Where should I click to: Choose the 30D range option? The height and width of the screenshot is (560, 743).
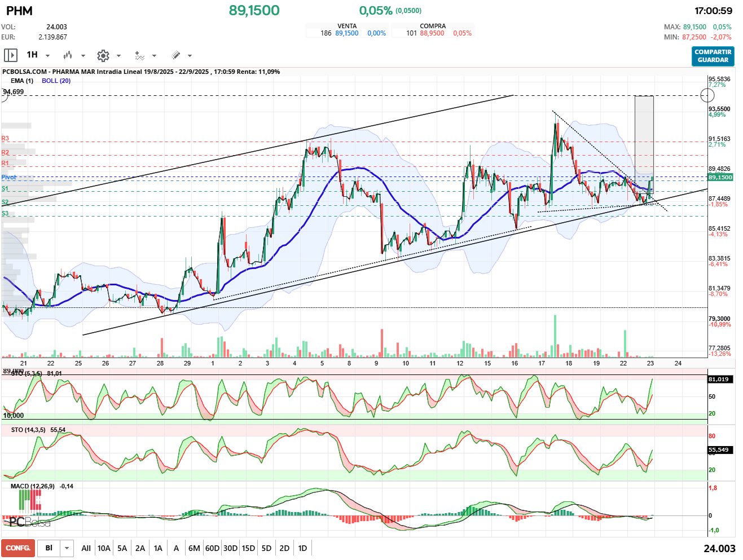click(x=230, y=548)
